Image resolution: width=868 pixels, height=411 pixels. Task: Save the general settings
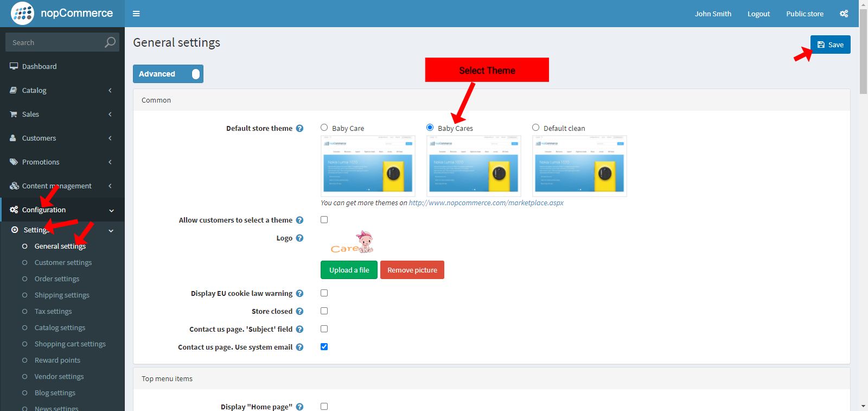click(x=830, y=45)
